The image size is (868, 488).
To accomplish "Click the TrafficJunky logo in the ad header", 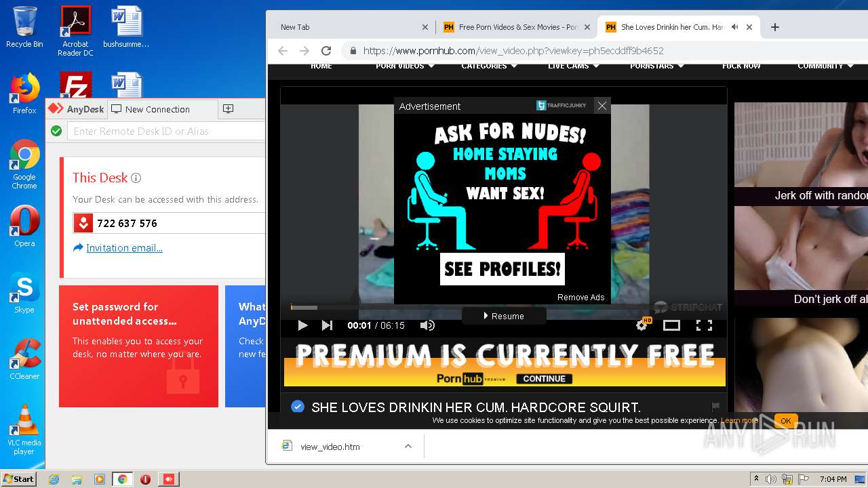I will pos(560,106).
